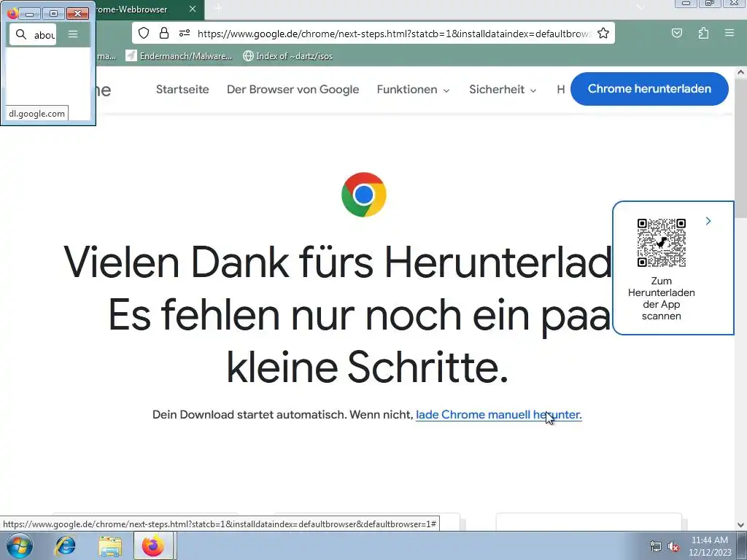Click search magnifier in small Firefox window

tap(21, 34)
